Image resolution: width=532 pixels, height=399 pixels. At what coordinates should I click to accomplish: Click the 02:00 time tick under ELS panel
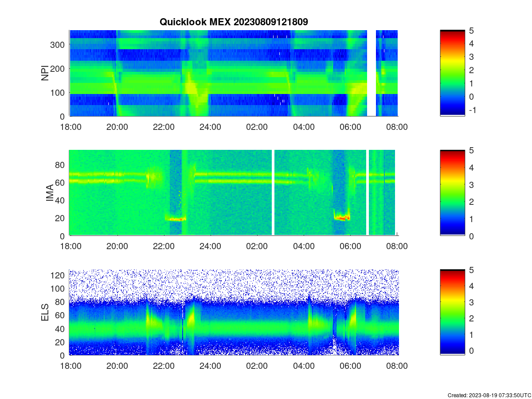(257, 366)
